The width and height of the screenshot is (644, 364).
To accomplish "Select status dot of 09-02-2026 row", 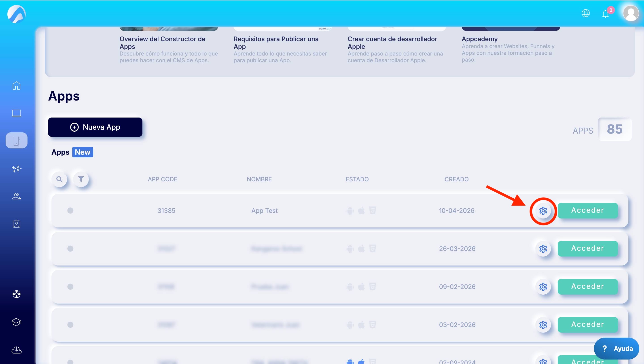I will pyautogui.click(x=70, y=287).
